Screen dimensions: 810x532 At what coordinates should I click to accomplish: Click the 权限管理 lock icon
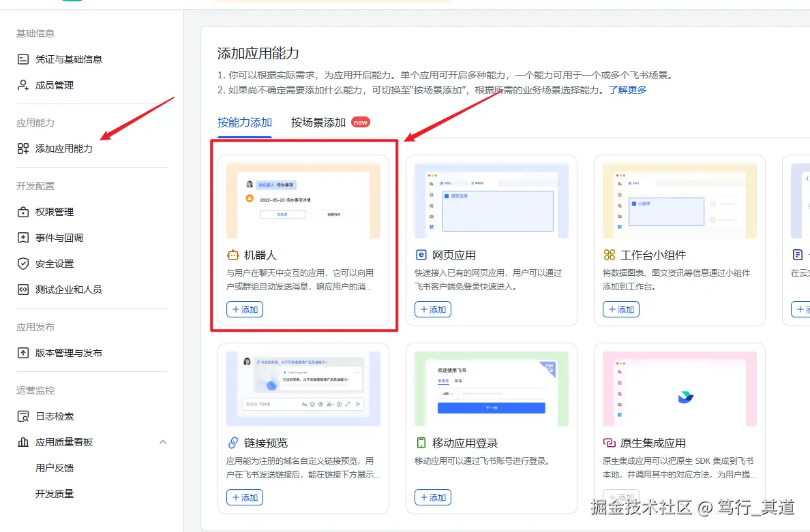pos(23,212)
